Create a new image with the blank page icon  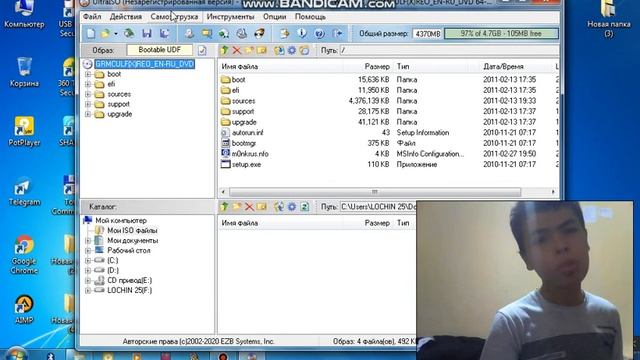tap(91, 33)
